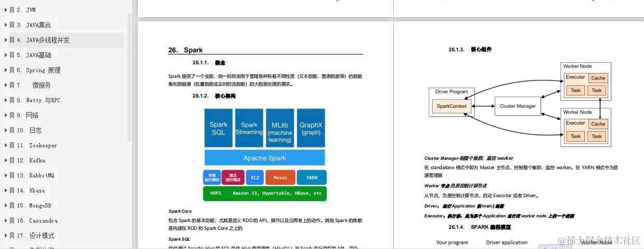Open the "6. Spring 原理" bookmark
The width and height of the screenshot is (644, 249).
[x=38, y=70]
